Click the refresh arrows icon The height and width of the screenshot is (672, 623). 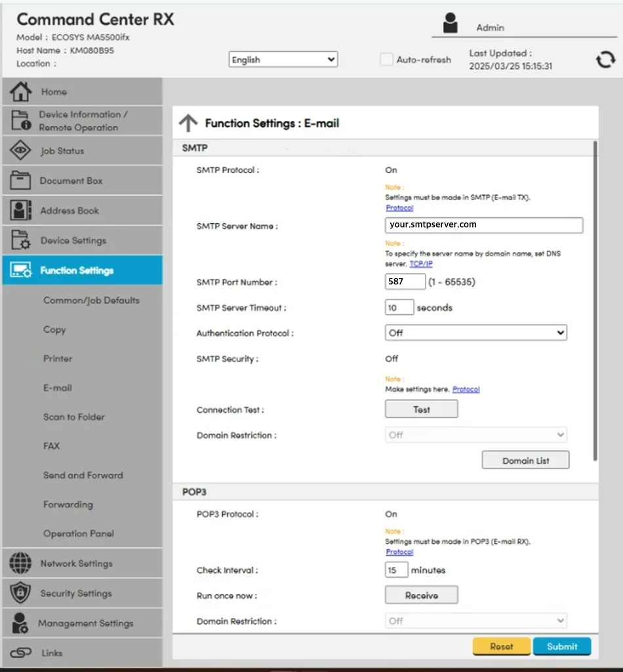[x=605, y=60]
